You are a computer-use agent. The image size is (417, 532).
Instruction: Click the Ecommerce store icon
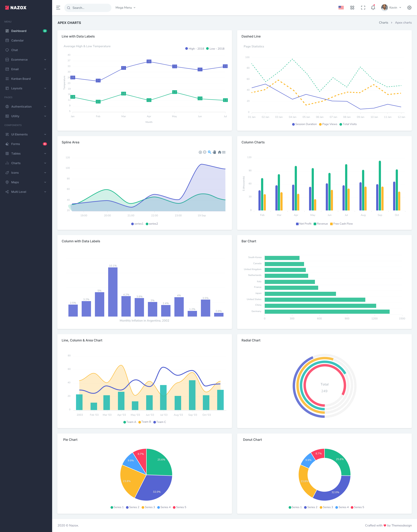[x=7, y=59]
